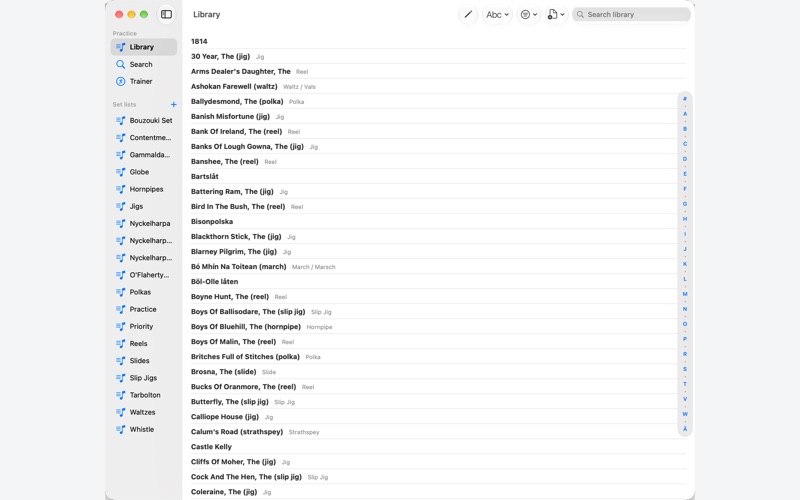The image size is (800, 500).
Task: Select Library in the sidebar
Action: pos(144,47)
